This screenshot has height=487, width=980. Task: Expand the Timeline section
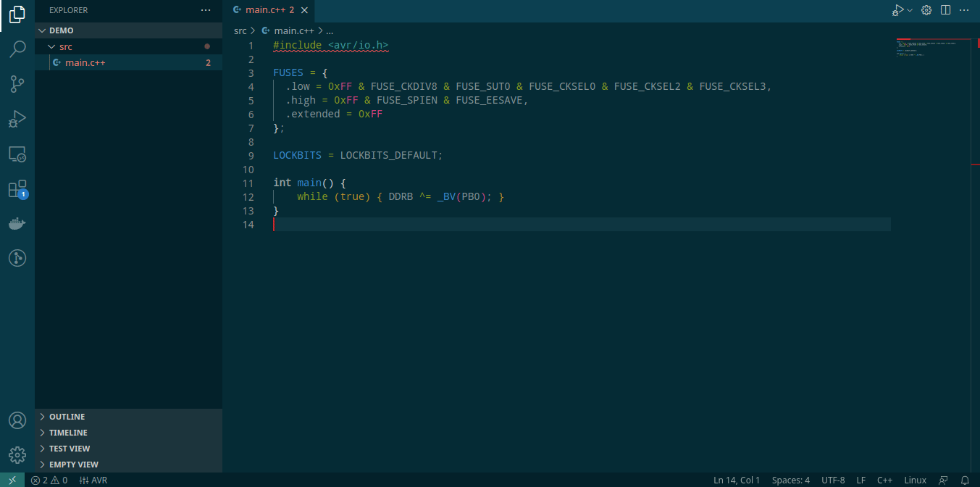click(x=68, y=433)
